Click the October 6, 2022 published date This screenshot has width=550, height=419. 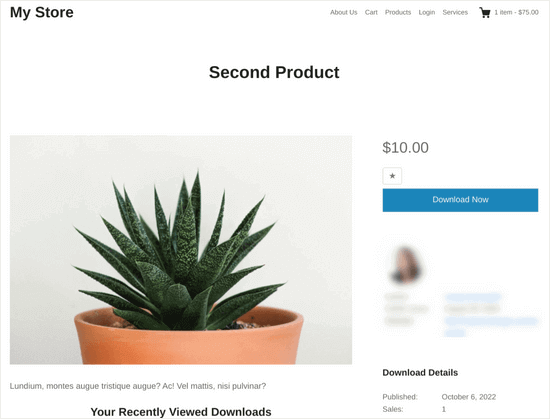pyautogui.click(x=469, y=397)
